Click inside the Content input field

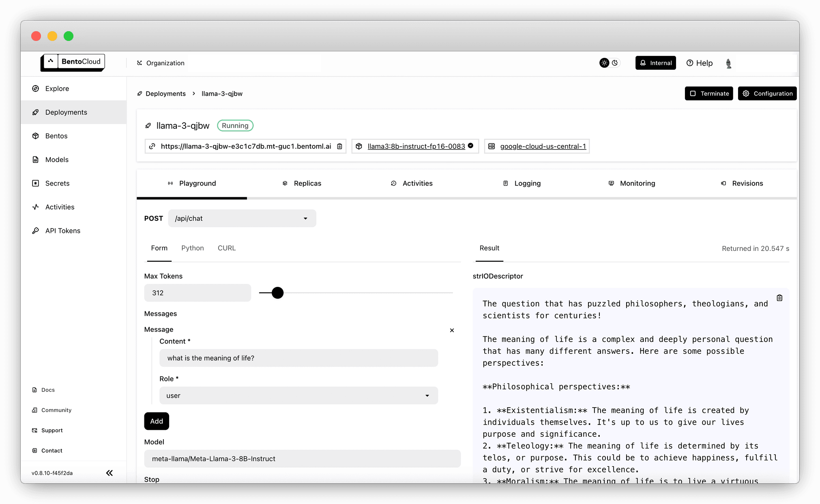point(299,358)
